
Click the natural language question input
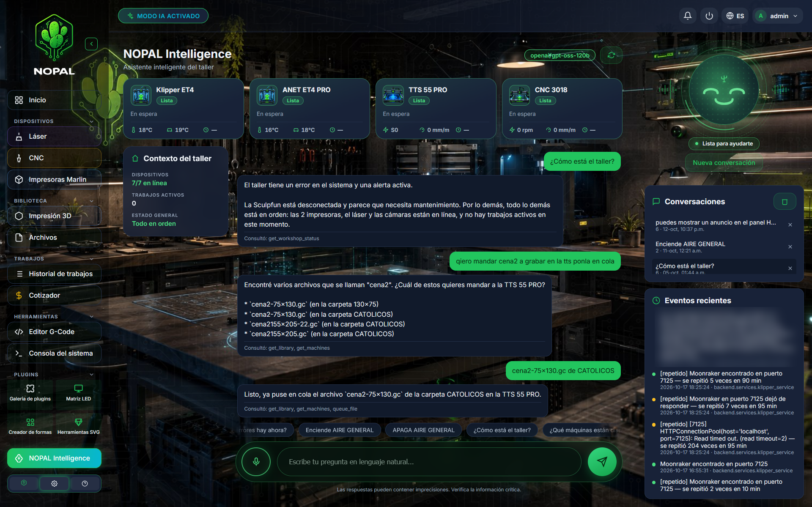pyautogui.click(x=429, y=462)
